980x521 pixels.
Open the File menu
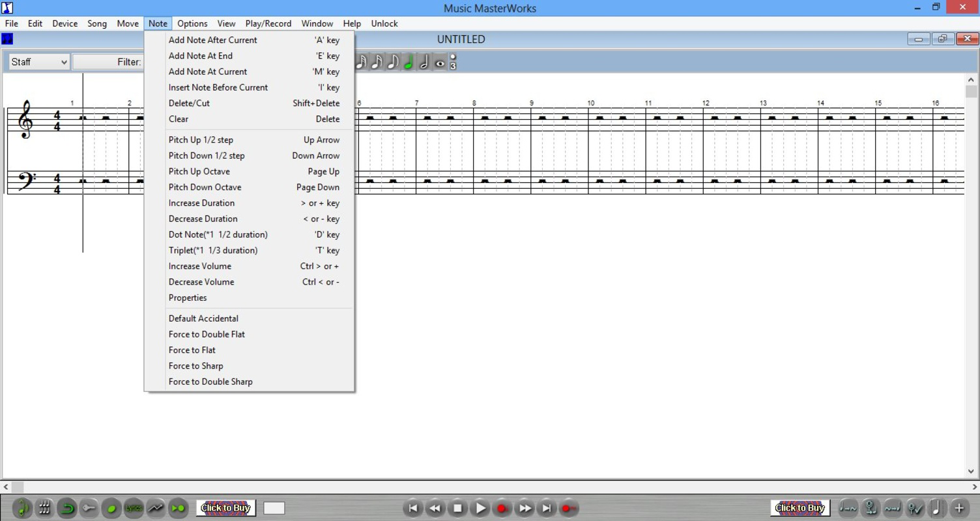point(11,23)
